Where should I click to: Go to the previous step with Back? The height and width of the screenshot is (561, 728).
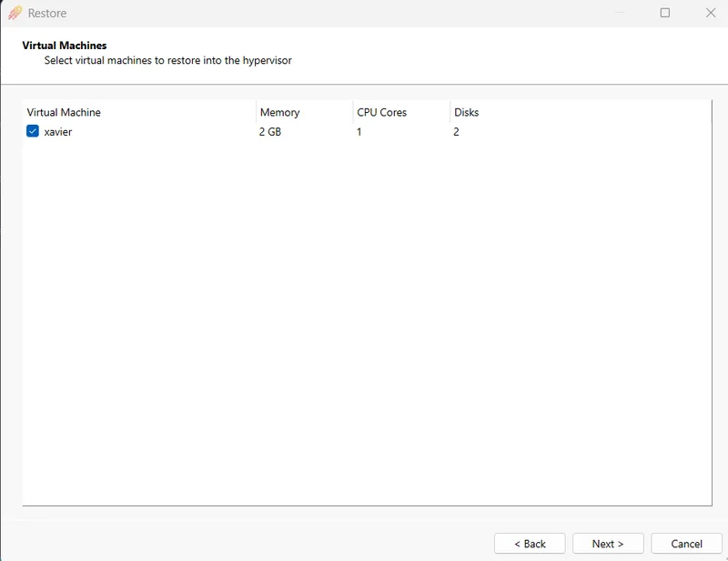coord(530,544)
